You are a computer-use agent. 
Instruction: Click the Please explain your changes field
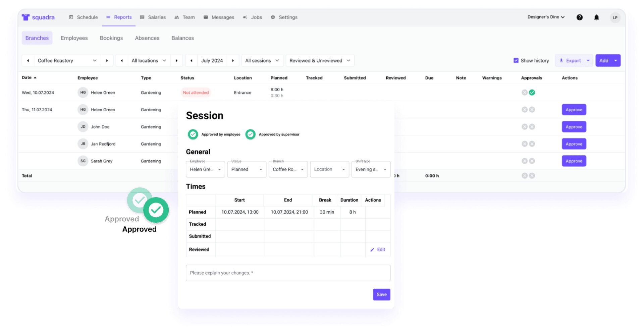tap(288, 273)
